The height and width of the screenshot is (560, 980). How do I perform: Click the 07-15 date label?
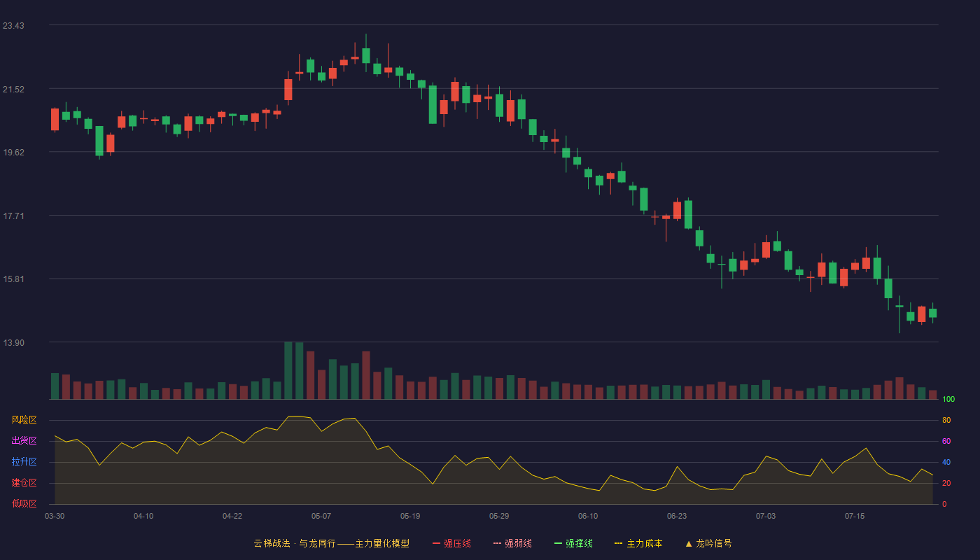(x=855, y=516)
